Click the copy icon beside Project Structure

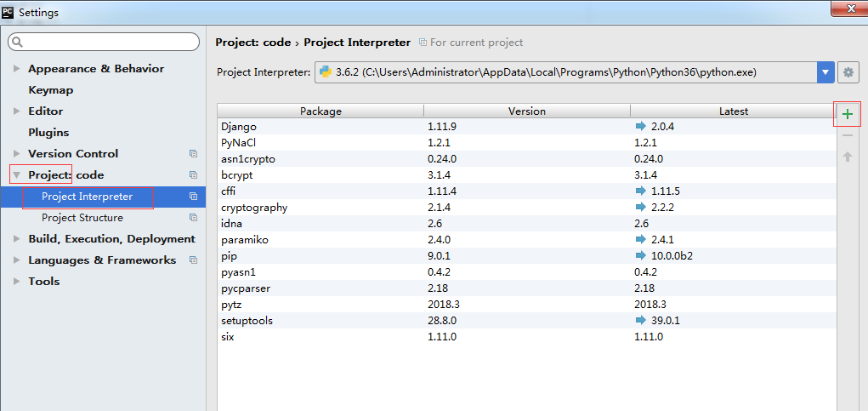(193, 218)
